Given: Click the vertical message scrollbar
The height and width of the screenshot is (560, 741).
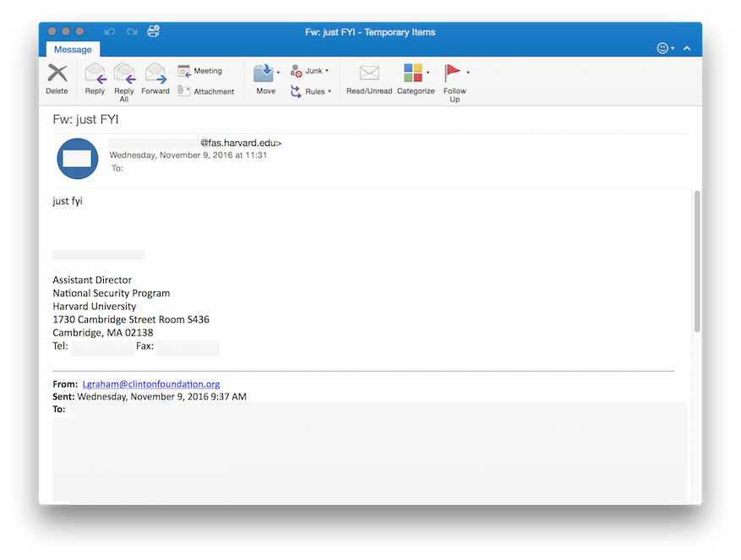Looking at the screenshot, I should [696, 261].
